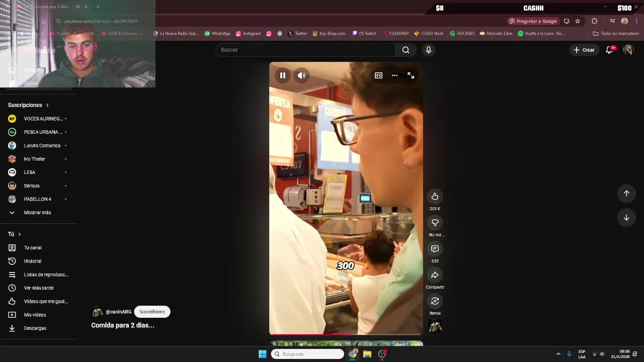
Task: Open PESCA URBANA subscription
Action: [39, 132]
